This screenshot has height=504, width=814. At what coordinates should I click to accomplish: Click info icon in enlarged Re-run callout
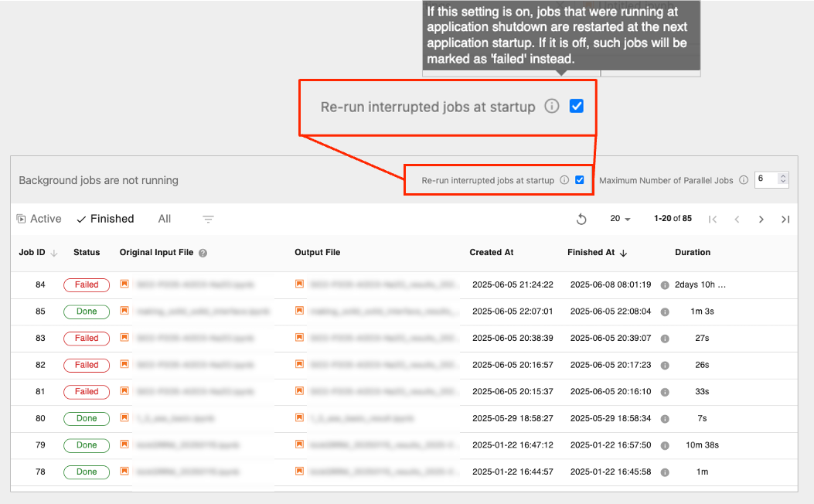click(551, 107)
